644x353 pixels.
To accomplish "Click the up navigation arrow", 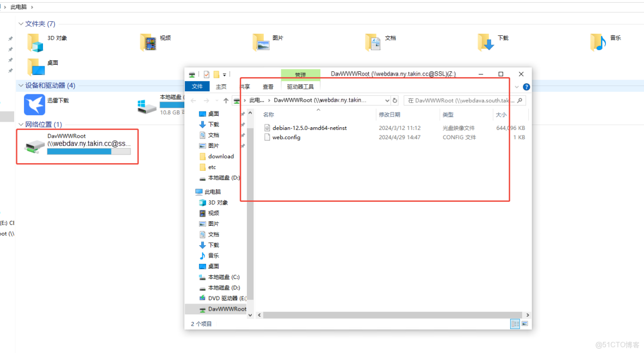I will point(225,100).
